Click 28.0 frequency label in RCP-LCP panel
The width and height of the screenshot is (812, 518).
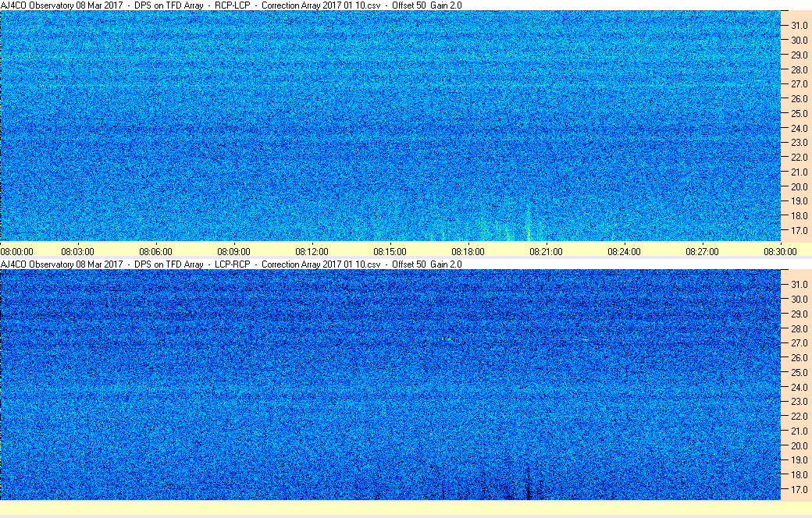pos(799,70)
